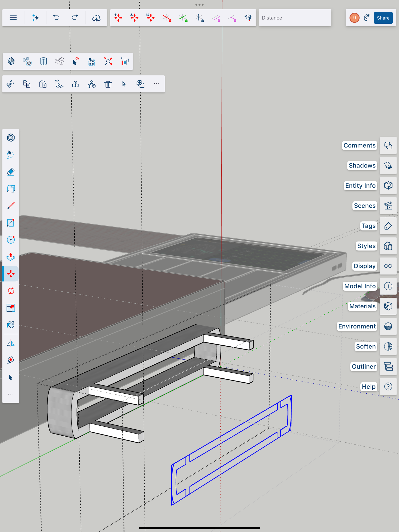This screenshot has height=532, width=399.
Task: Click the Zoom Extents icon
Action: [108, 61]
